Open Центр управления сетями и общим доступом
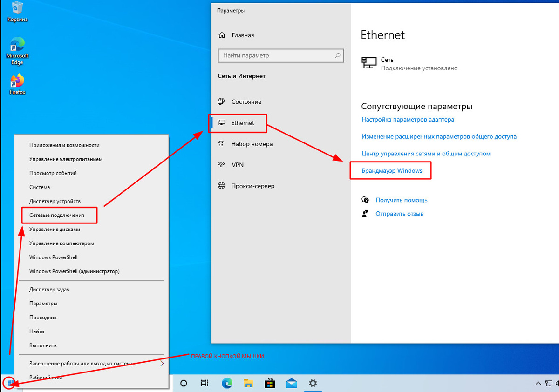 [426, 153]
